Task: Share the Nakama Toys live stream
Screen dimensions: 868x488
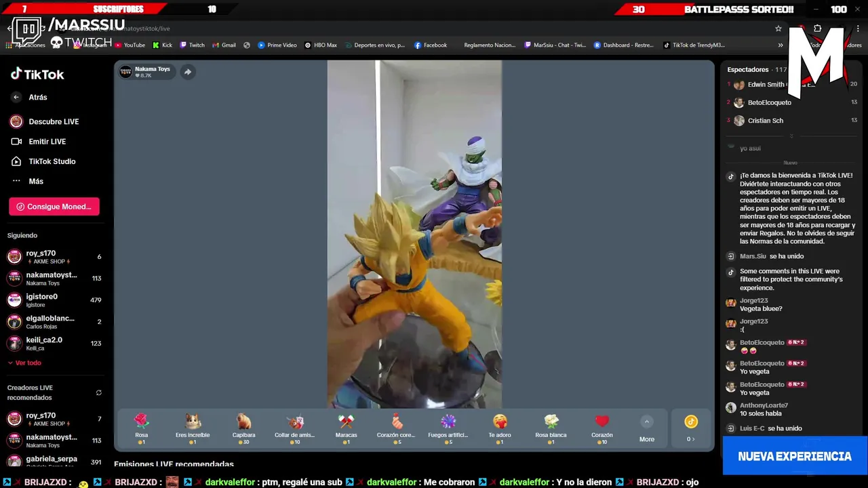Action: click(x=188, y=72)
